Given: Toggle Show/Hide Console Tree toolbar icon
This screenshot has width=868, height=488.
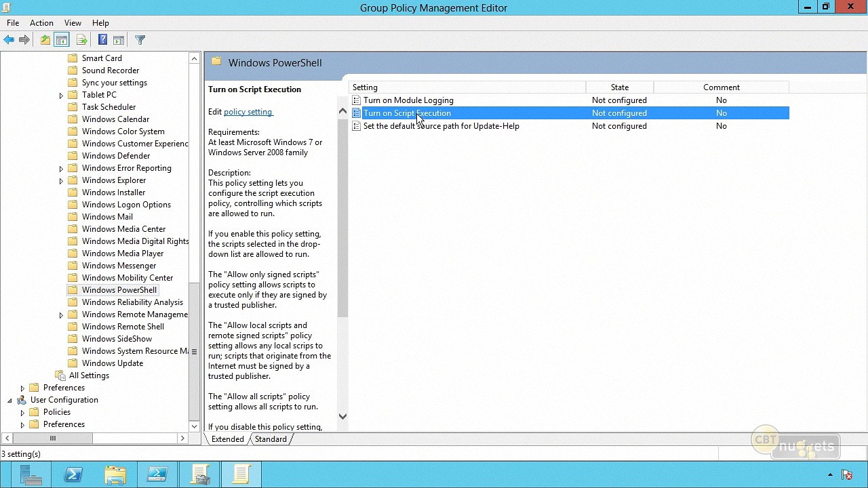Looking at the screenshot, I should point(61,40).
